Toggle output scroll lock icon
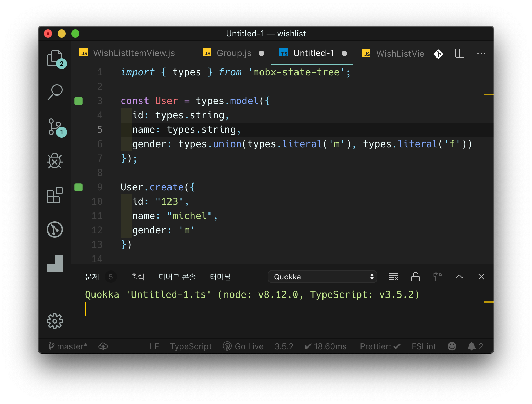 coord(415,277)
